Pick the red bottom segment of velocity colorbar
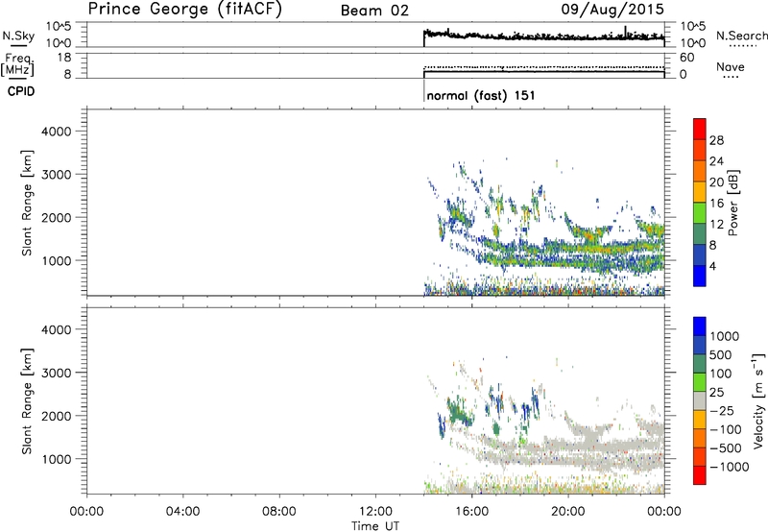768x532 pixels. tap(700, 475)
